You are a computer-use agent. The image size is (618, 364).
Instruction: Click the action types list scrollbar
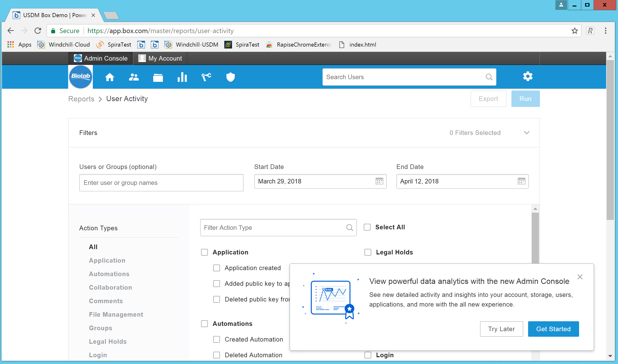click(535, 236)
